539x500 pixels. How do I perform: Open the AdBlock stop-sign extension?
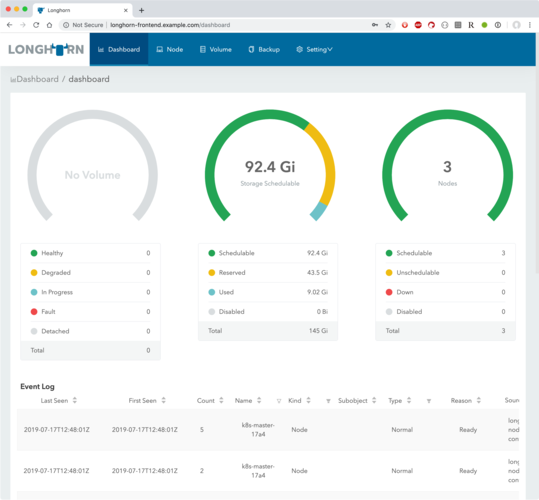coord(418,25)
